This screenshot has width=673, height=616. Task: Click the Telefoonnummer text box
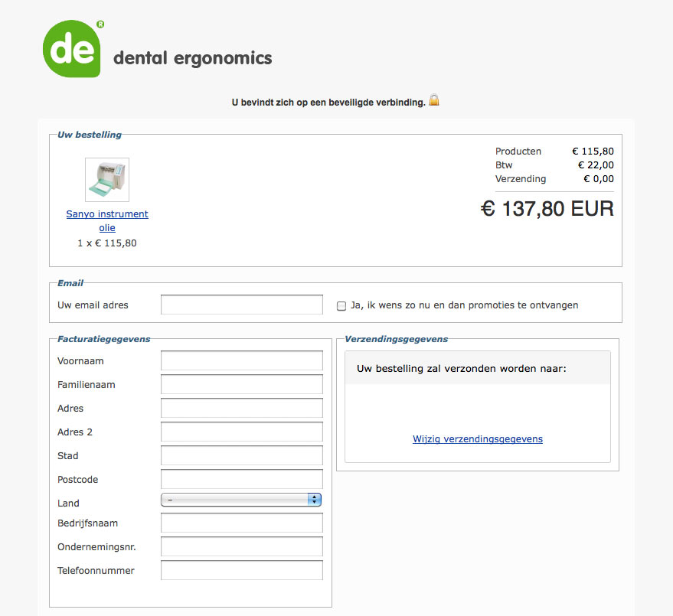click(242, 570)
